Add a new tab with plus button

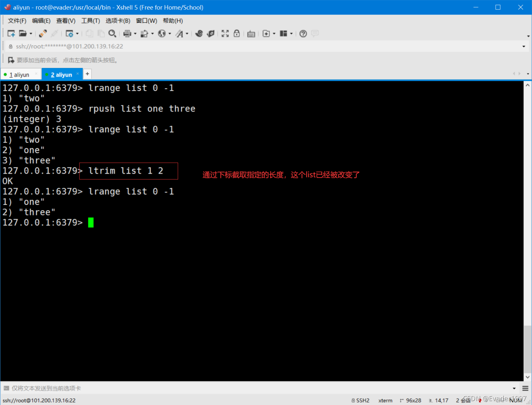click(87, 74)
